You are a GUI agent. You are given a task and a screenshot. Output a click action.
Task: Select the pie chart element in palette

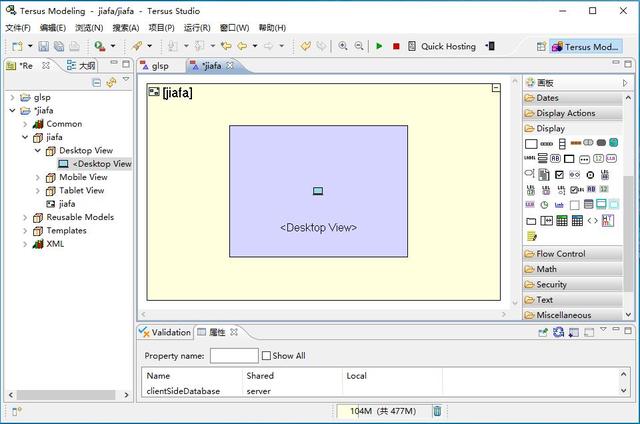(545, 205)
